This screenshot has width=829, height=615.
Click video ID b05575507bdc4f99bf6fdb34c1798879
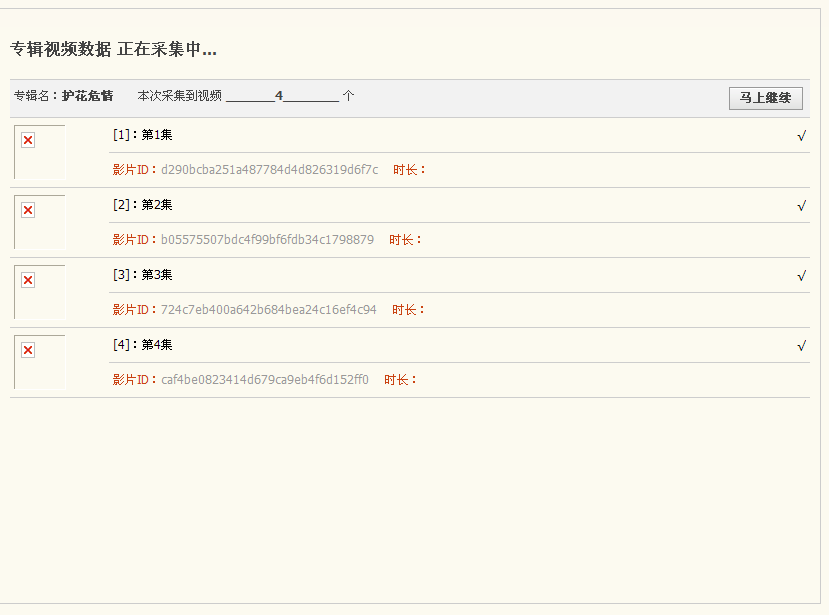click(x=267, y=240)
